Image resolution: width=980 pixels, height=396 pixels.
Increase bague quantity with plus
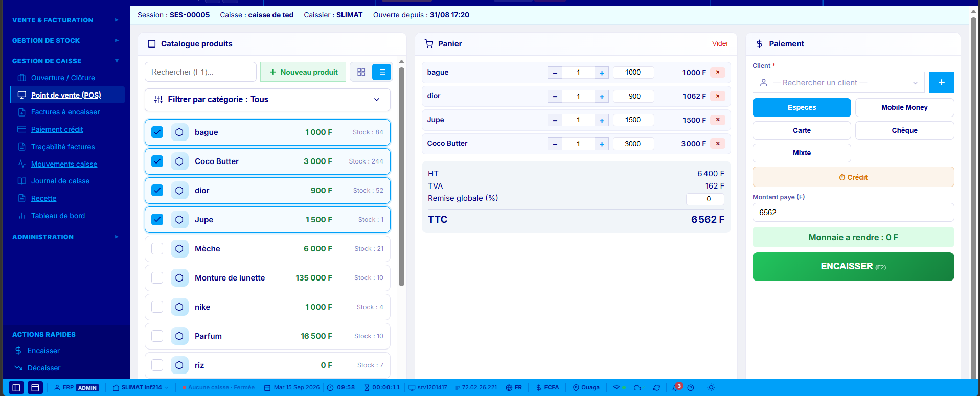click(602, 73)
